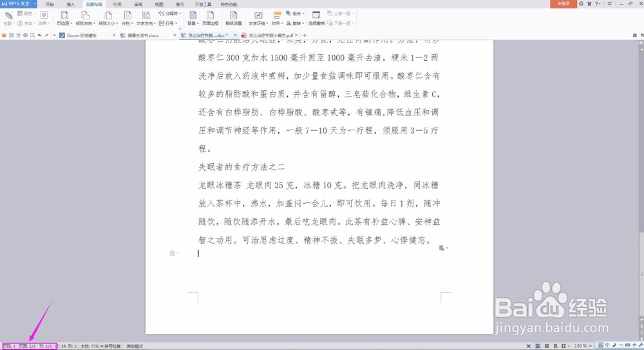Open the 特色功能 ribbon tab
The width and height of the screenshot is (644, 350).
coord(229,4)
